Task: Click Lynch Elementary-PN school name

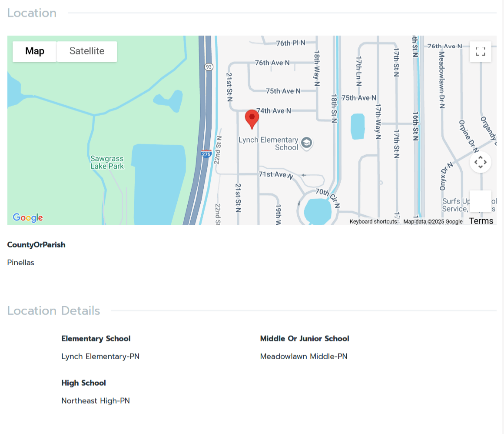Action: (100, 356)
